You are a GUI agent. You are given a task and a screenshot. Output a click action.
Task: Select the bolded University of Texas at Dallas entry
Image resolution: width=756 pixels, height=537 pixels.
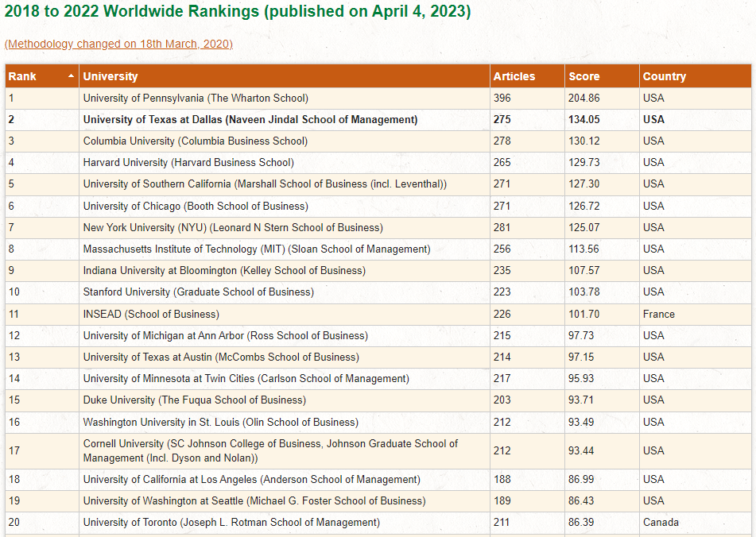[250, 119]
